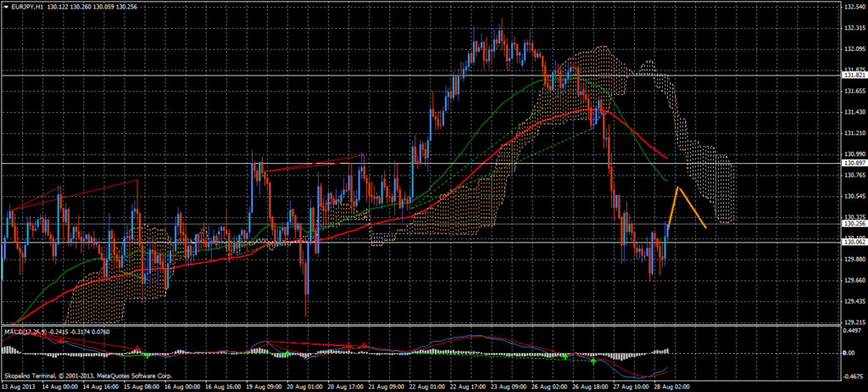
Task: Click the 130.062 horizontal level price tag
Action: [853, 242]
